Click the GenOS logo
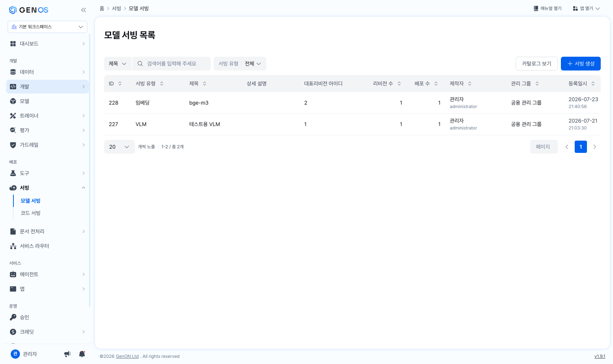 click(29, 10)
